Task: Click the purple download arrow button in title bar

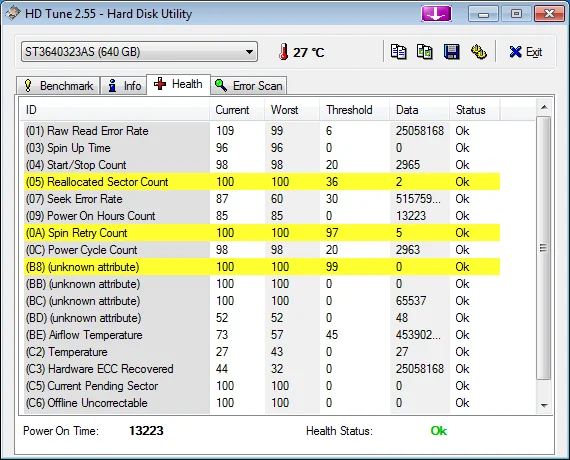Action: 436,14
